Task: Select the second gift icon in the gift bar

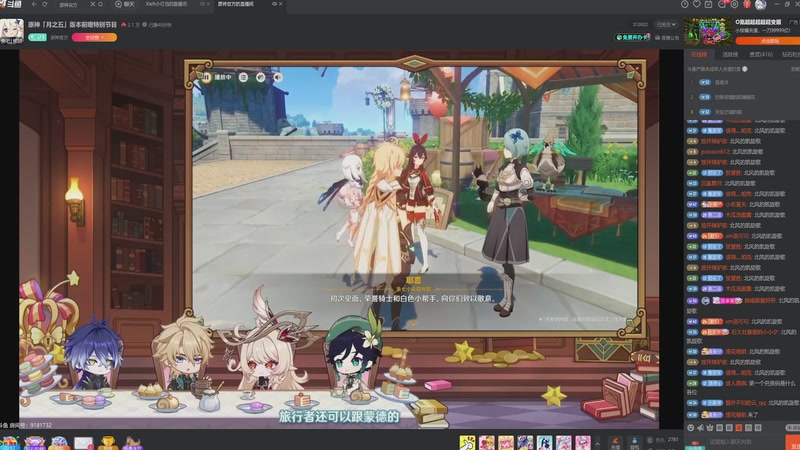Action: 486,442
